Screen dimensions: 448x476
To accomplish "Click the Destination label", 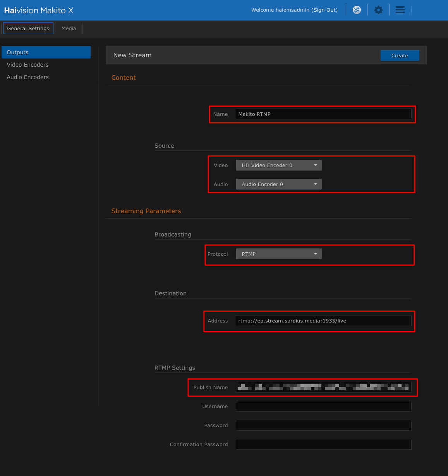I will pyautogui.click(x=170, y=293).
